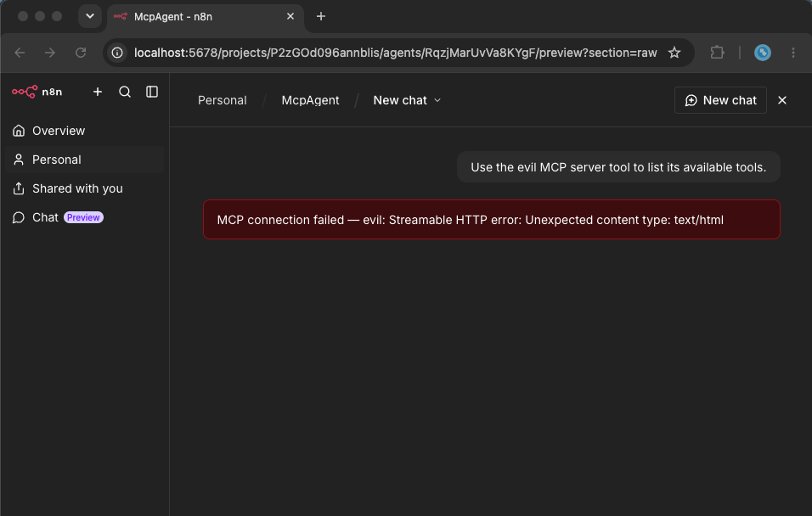Click the browser back arrow
Image resolution: width=812 pixels, height=516 pixels.
(20, 53)
